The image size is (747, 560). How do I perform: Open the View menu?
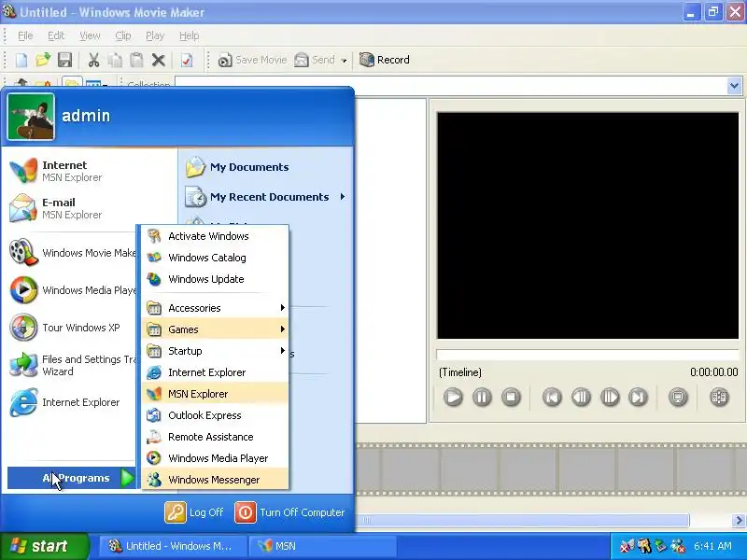click(90, 35)
